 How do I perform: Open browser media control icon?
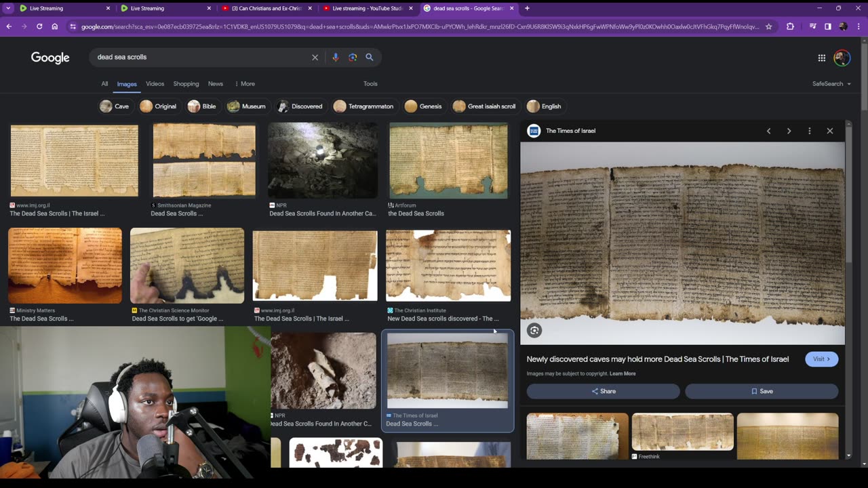(x=813, y=26)
